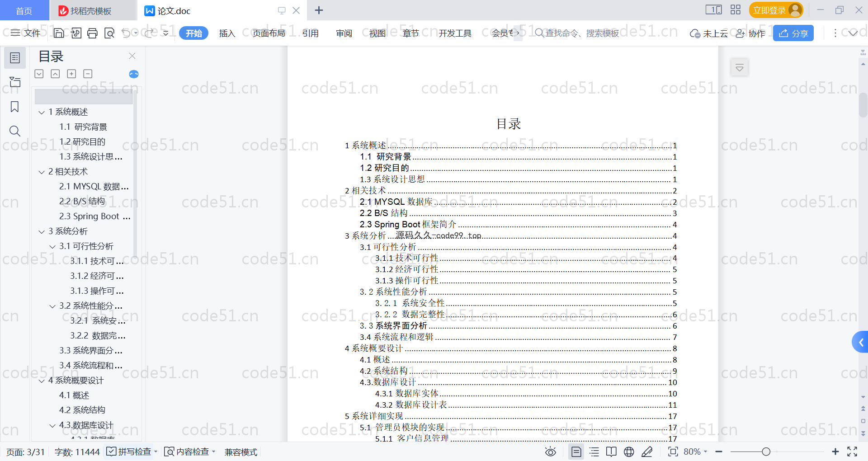
Task: Click the Export to PDF icon
Action: (76, 33)
